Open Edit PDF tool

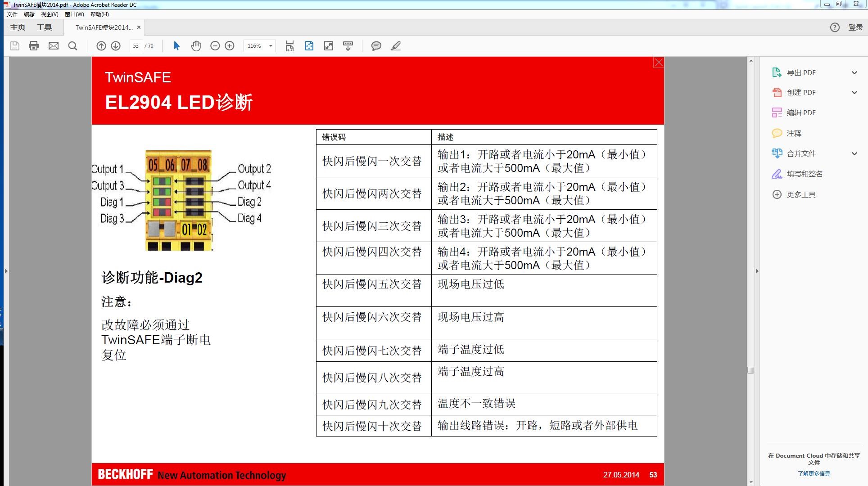(x=801, y=112)
